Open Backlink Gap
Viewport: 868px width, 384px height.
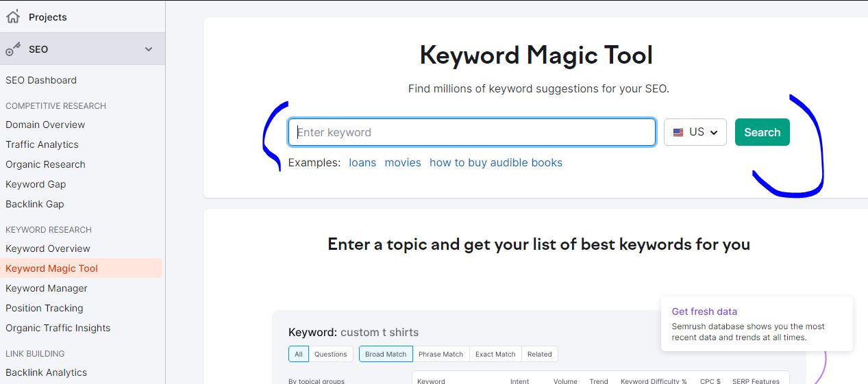(x=35, y=204)
